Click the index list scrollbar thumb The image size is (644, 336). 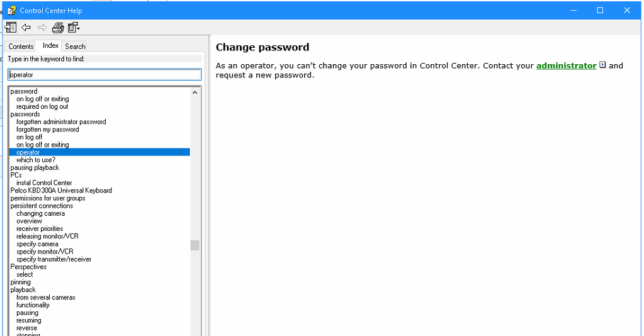click(195, 245)
